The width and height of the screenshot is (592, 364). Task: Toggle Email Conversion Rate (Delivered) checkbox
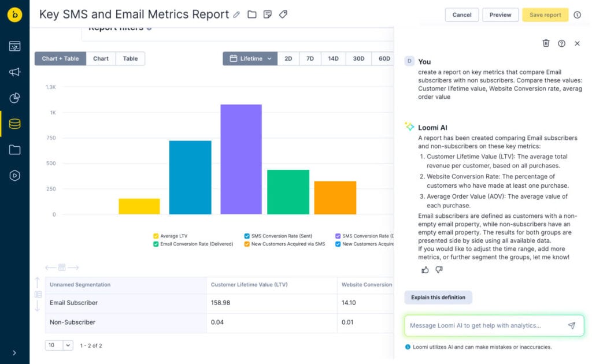tap(156, 244)
